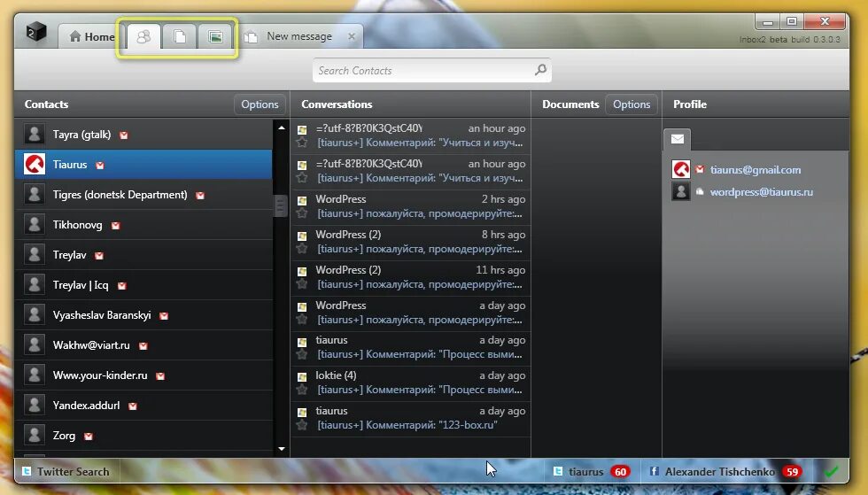Click Gmail icon next to Tayra (gtalk)
Viewport: 868px width, 495px height.
point(123,135)
